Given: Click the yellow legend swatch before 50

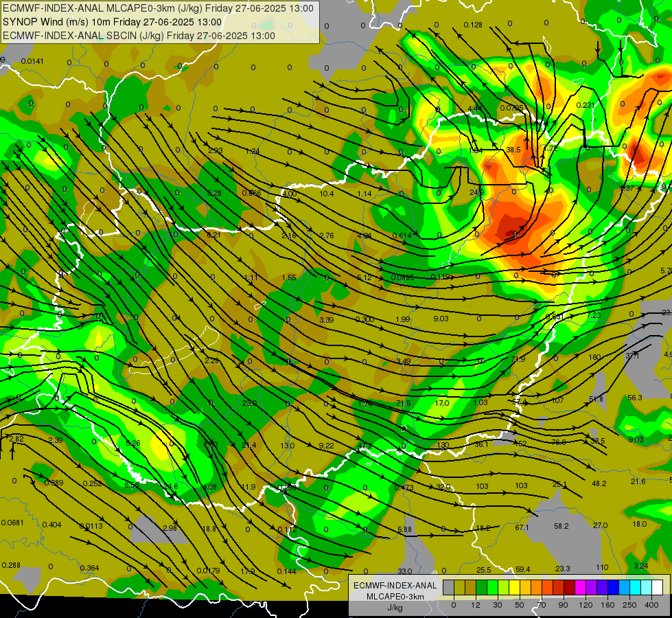Looking at the screenshot, I should click(x=514, y=588).
